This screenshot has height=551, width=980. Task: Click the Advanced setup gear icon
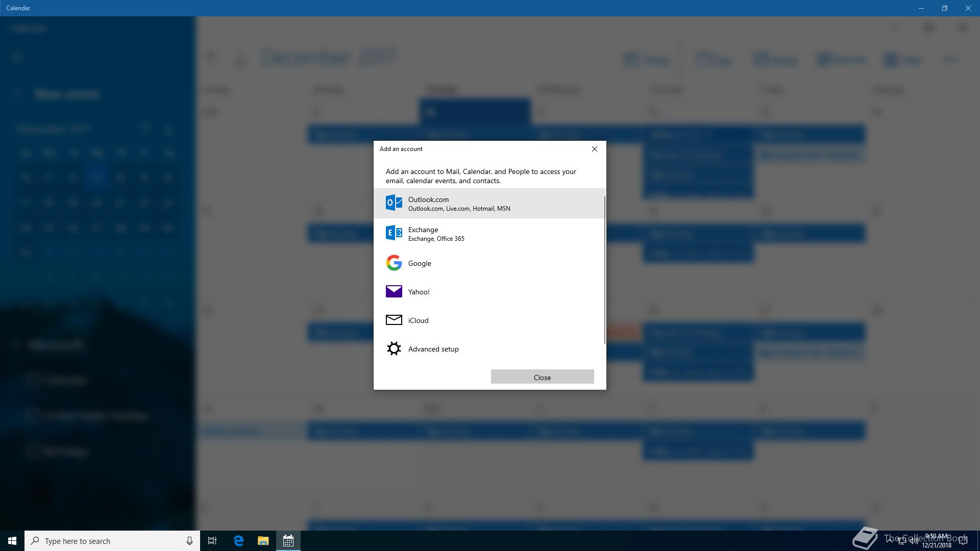pos(394,348)
